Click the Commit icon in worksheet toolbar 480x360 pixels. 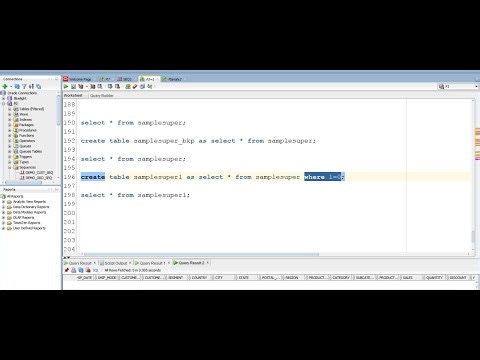[x=110, y=87]
